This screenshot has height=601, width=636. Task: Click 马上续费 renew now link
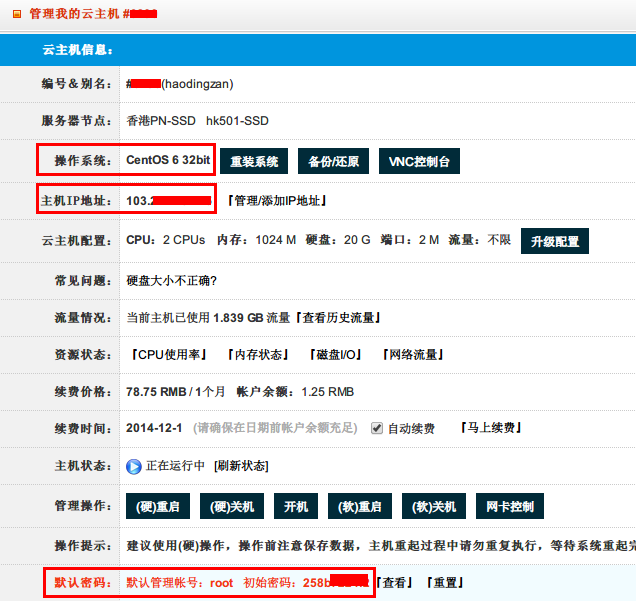coord(490,428)
